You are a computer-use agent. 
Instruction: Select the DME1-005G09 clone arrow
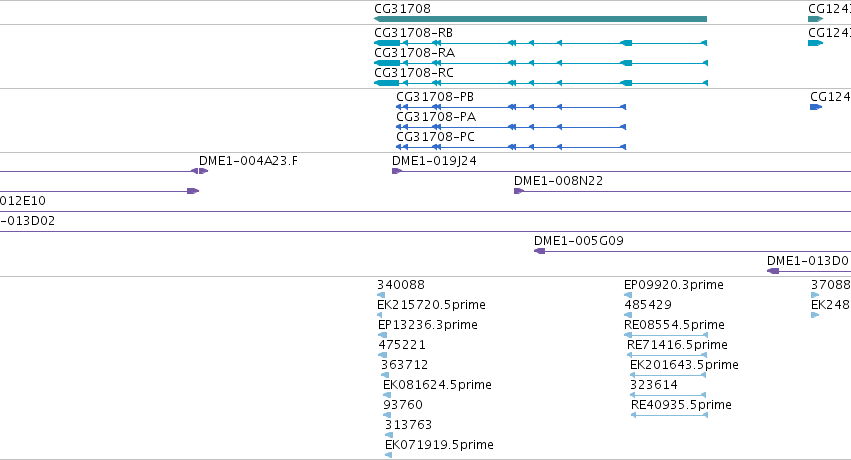click(x=539, y=251)
